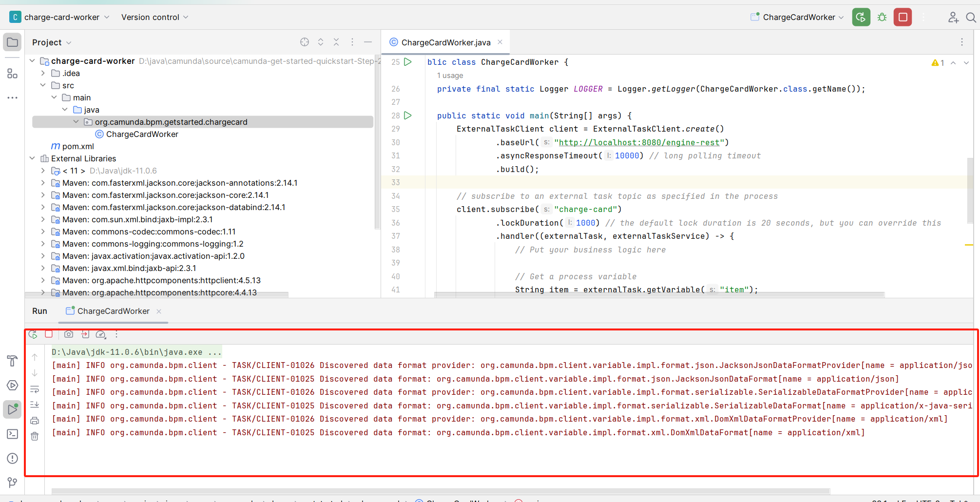Start debugging with the bug icon
Screen dimensions: 980x502
(882, 17)
